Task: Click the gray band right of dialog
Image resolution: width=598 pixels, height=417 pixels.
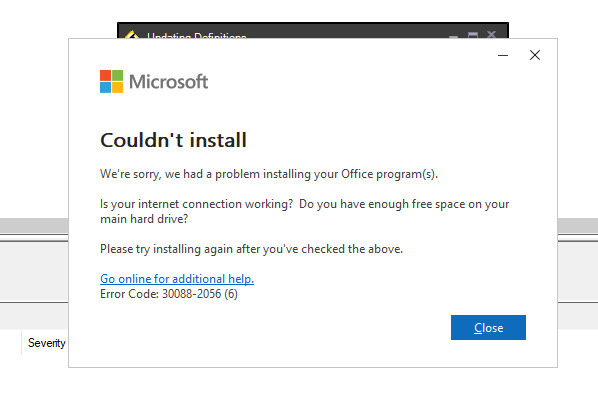Action: click(578, 226)
